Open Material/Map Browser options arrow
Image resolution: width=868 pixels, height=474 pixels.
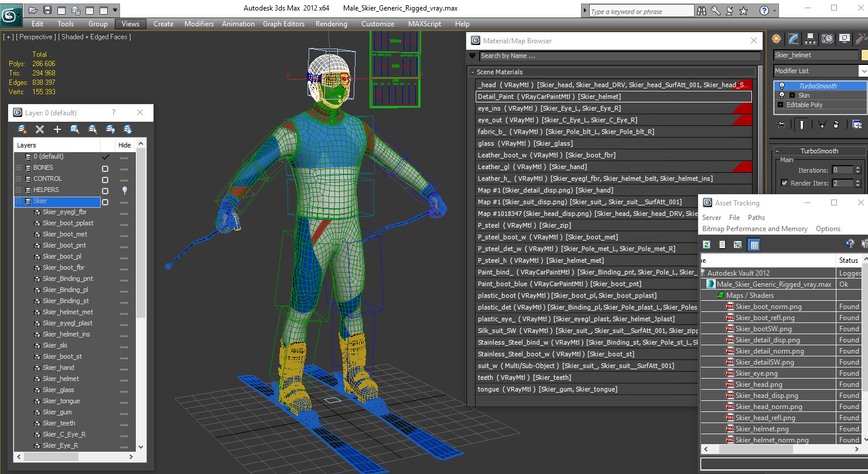tap(473, 56)
